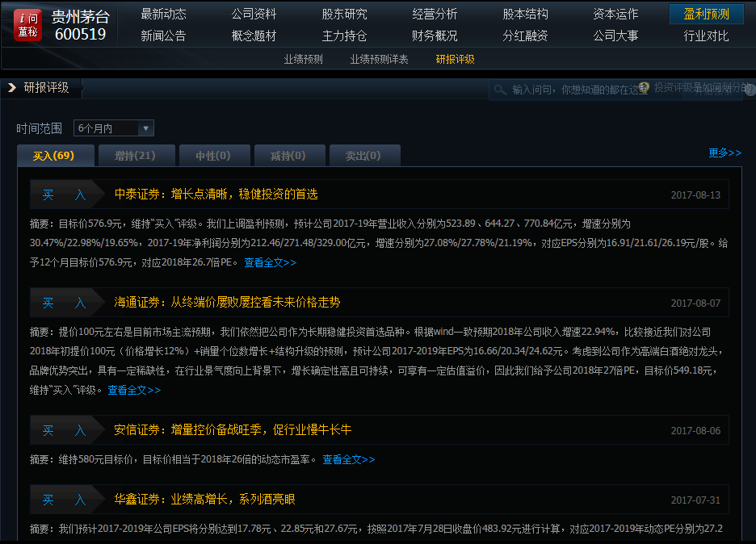
Task: Open 海通证券 report title link
Action: [227, 302]
